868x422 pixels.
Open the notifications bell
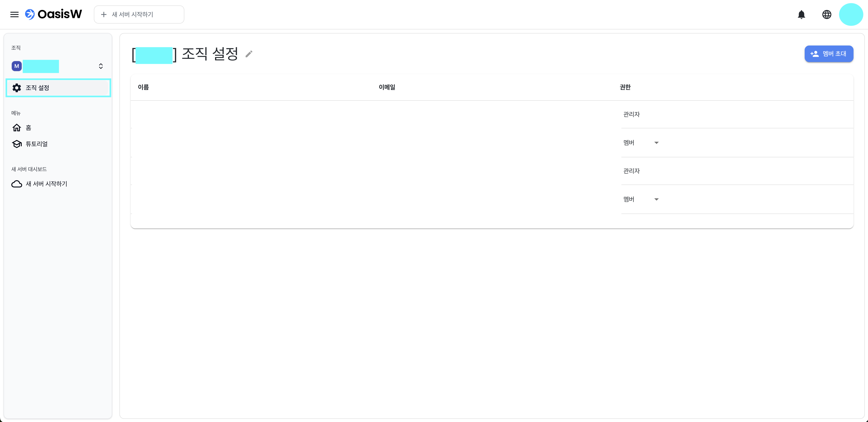[801, 14]
